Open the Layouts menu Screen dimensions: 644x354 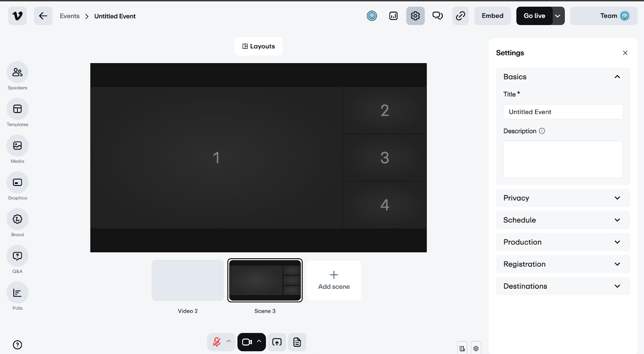[258, 46]
